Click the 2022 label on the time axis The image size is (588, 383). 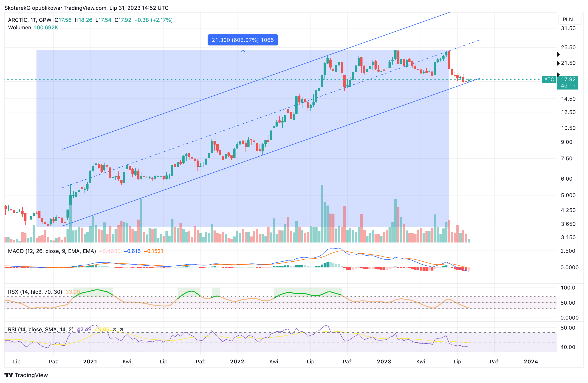[237, 361]
